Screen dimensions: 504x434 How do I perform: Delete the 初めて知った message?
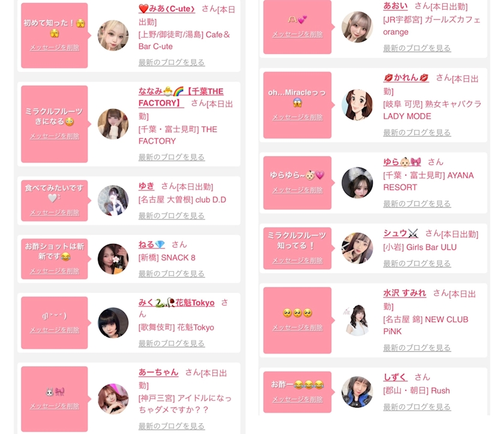click(55, 47)
